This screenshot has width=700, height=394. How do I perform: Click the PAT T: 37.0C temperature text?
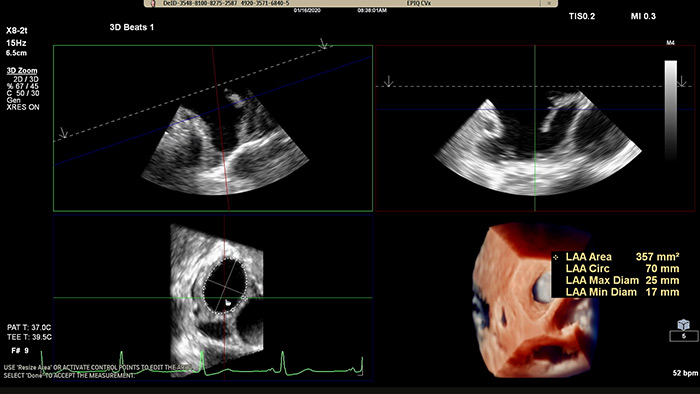29,328
